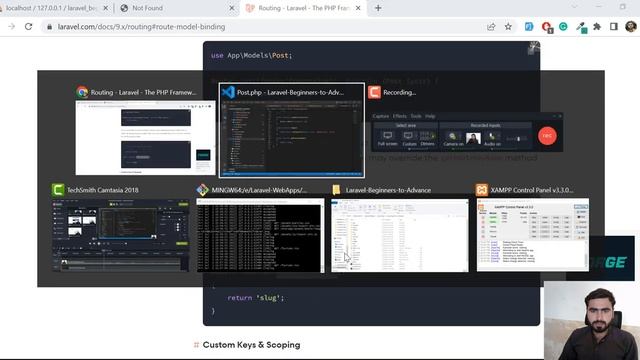
Task: View site info via the lock icon
Action: (49, 27)
